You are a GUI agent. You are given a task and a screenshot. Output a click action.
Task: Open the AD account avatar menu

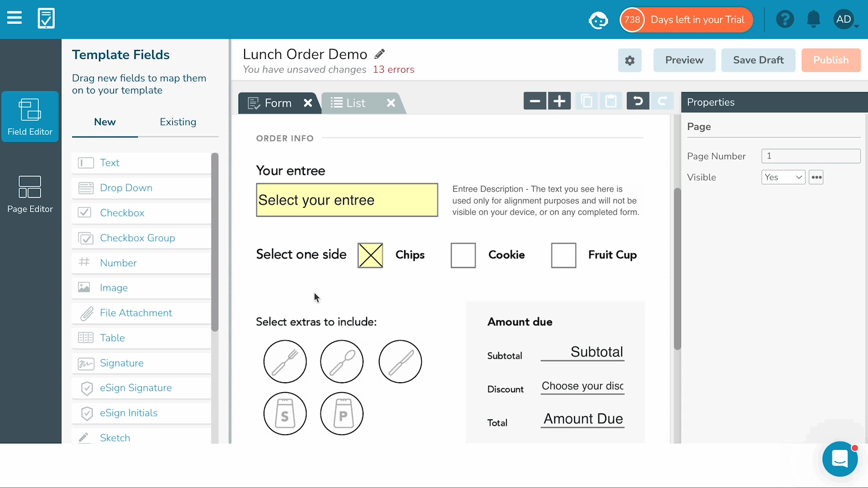point(845,19)
